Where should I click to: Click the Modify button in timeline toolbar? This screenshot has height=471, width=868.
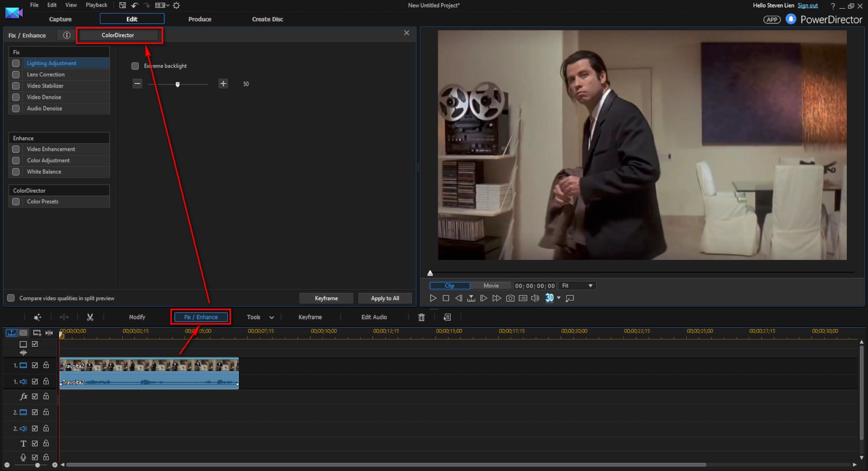pyautogui.click(x=137, y=317)
